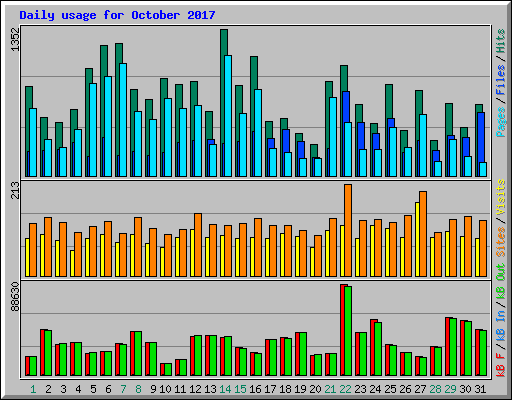Click the 1352 axis value
The height and width of the screenshot is (400, 512).
15,39
